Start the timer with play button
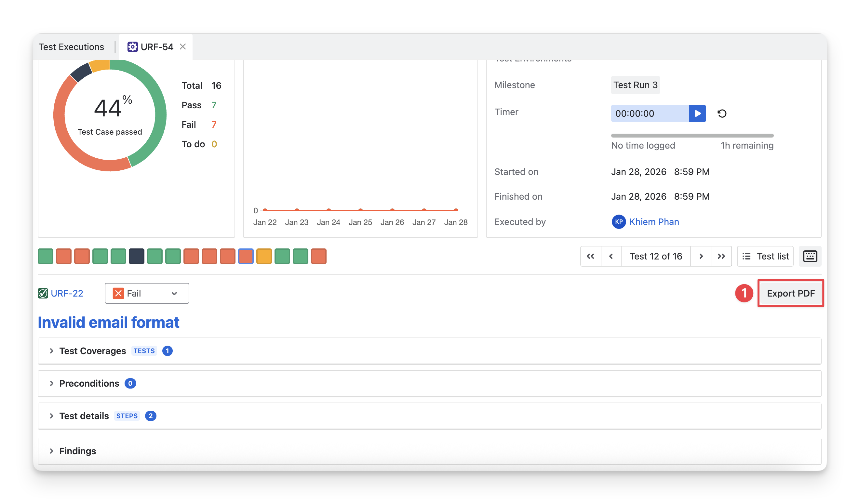 697,113
